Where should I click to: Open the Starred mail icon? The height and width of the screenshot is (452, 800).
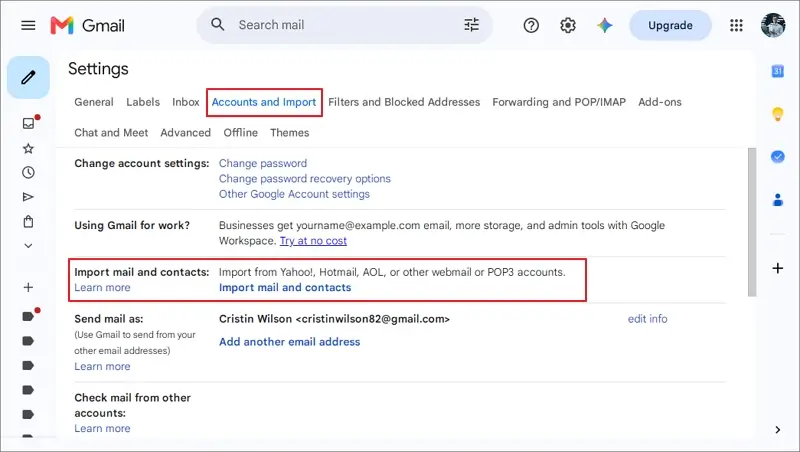coord(29,148)
